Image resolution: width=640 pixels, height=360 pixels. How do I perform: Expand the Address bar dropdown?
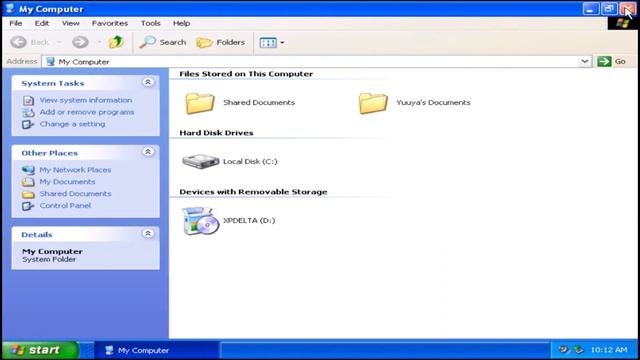584,62
